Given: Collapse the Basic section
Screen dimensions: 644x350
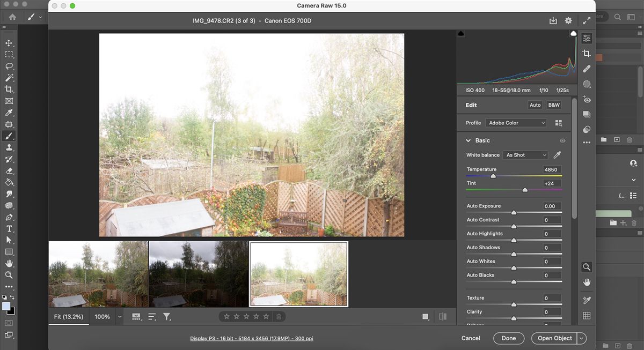Looking at the screenshot, I should click(x=467, y=140).
